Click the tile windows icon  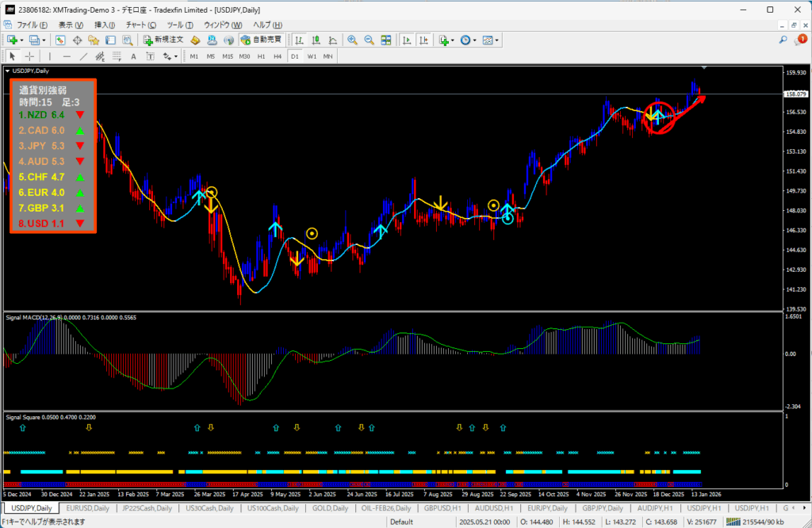pyautogui.click(x=385, y=40)
